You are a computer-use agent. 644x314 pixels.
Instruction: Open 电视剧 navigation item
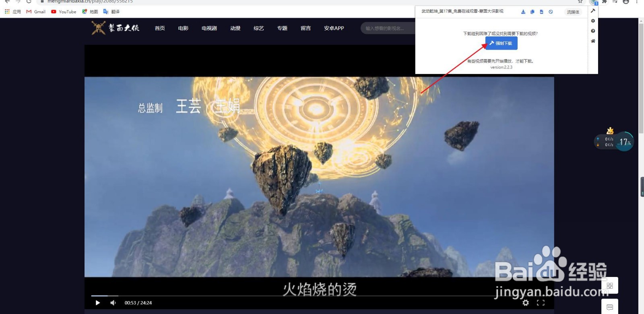pos(209,28)
